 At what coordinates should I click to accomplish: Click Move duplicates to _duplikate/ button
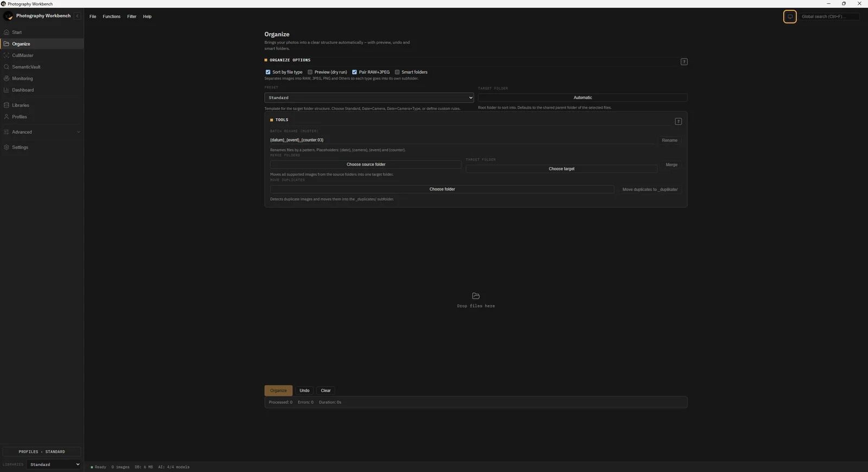point(650,189)
